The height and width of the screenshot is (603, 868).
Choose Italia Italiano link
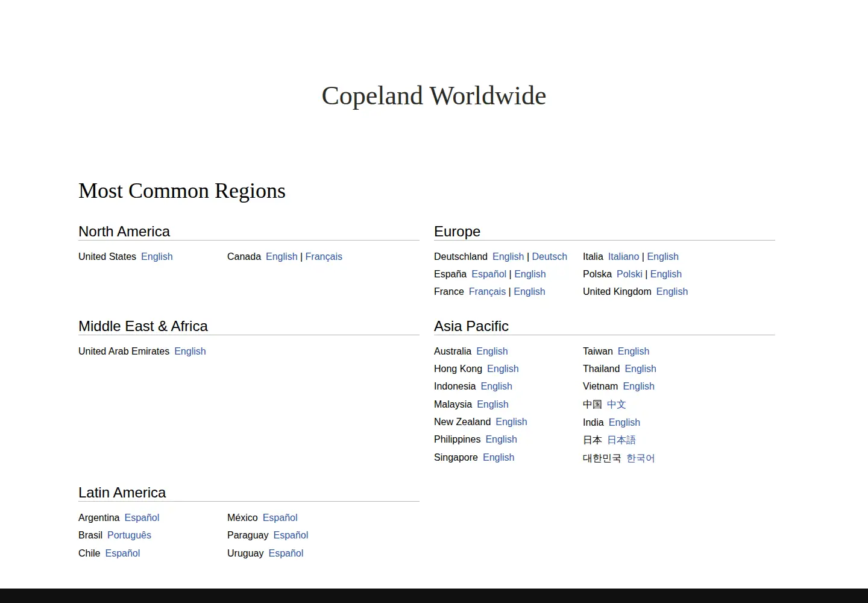(623, 256)
